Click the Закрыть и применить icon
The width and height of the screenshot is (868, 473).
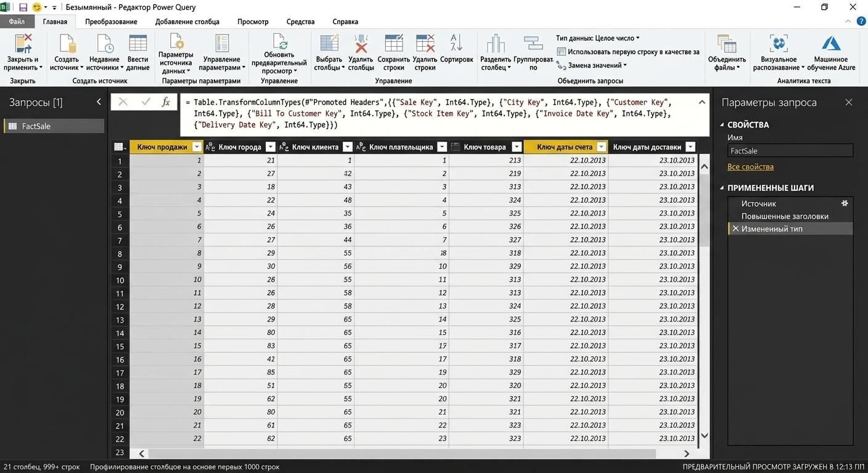coord(23,44)
